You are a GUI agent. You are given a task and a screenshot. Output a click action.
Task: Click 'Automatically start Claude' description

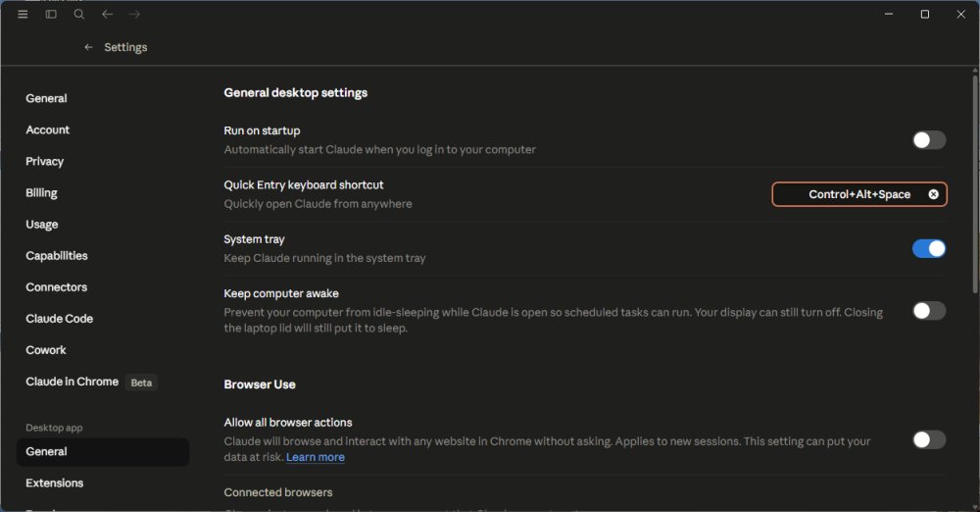(x=379, y=149)
